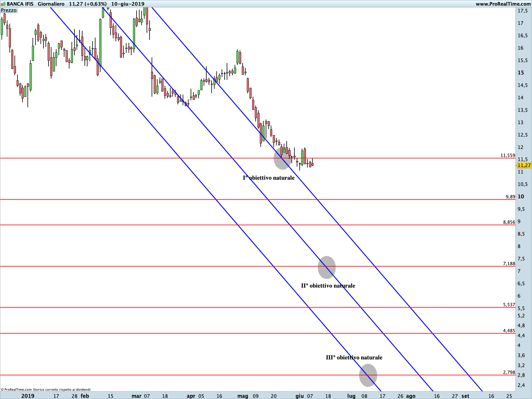Click the set label on time axis

(x=465, y=396)
